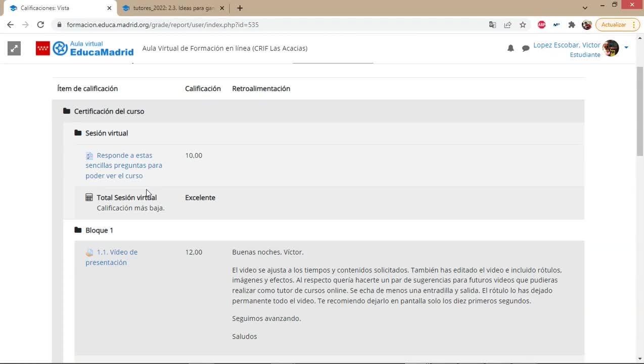
Task: Click the quiz icon beside Responde a estas
Action: click(x=89, y=156)
